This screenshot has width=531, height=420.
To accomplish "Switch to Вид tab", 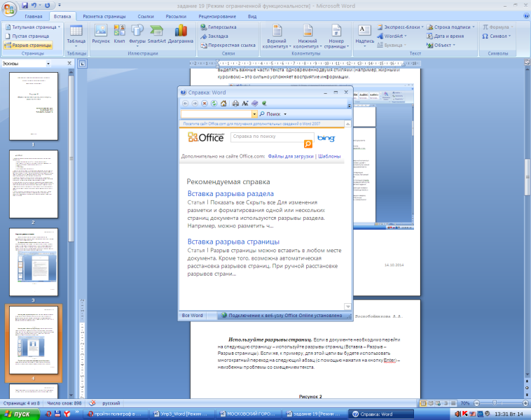I will click(252, 16).
